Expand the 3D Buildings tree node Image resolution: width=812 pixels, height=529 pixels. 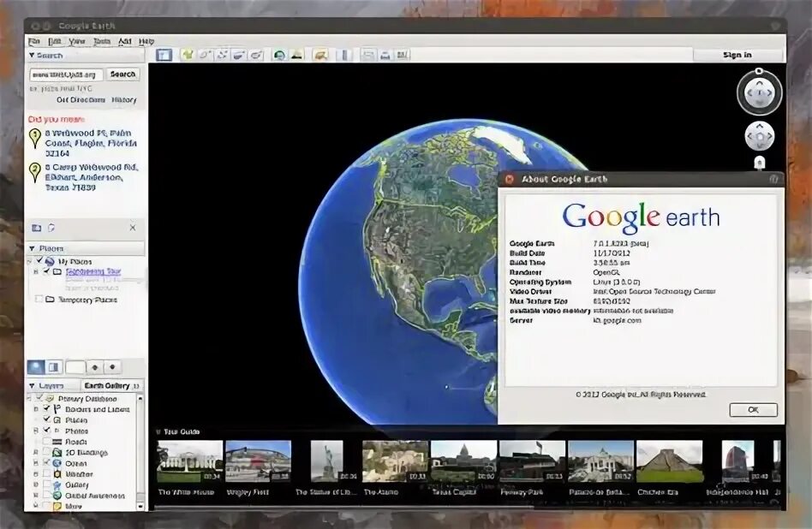[36, 453]
